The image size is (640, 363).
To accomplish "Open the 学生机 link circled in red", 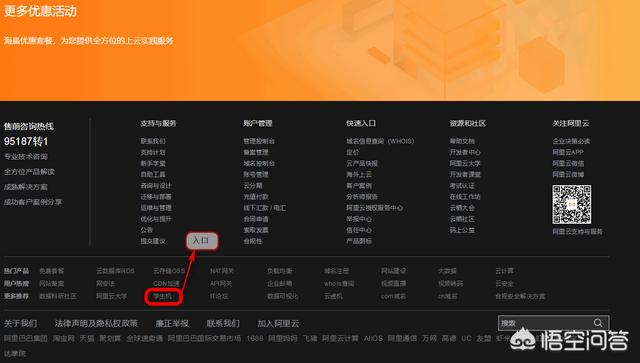I will tap(162, 296).
